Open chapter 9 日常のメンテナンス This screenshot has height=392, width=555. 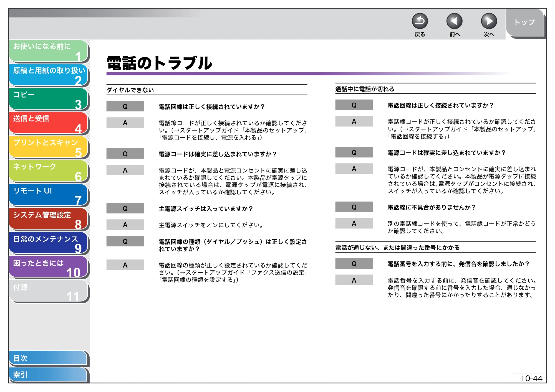(49, 243)
